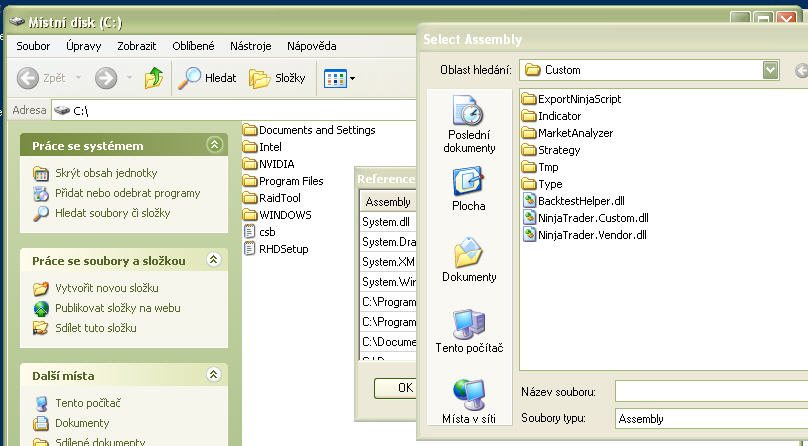808x446 pixels.
Task: Go to Plocha desktop shortcut
Action: click(x=469, y=189)
